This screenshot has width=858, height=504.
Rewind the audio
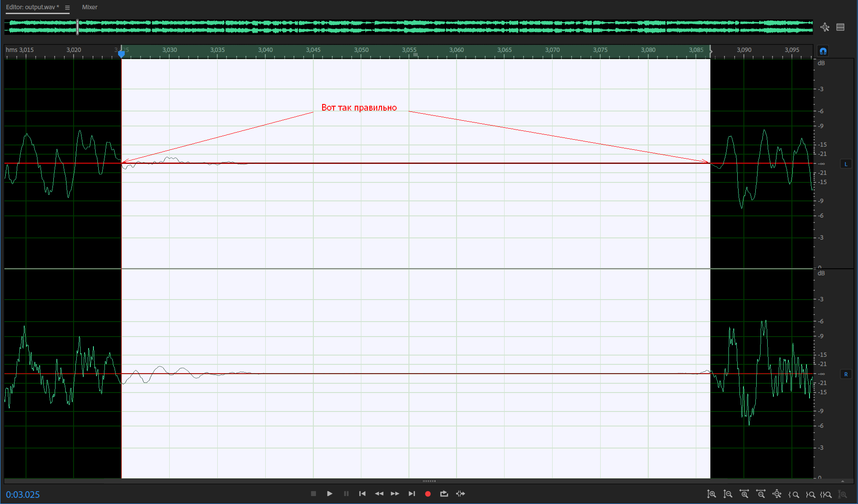pyautogui.click(x=379, y=494)
